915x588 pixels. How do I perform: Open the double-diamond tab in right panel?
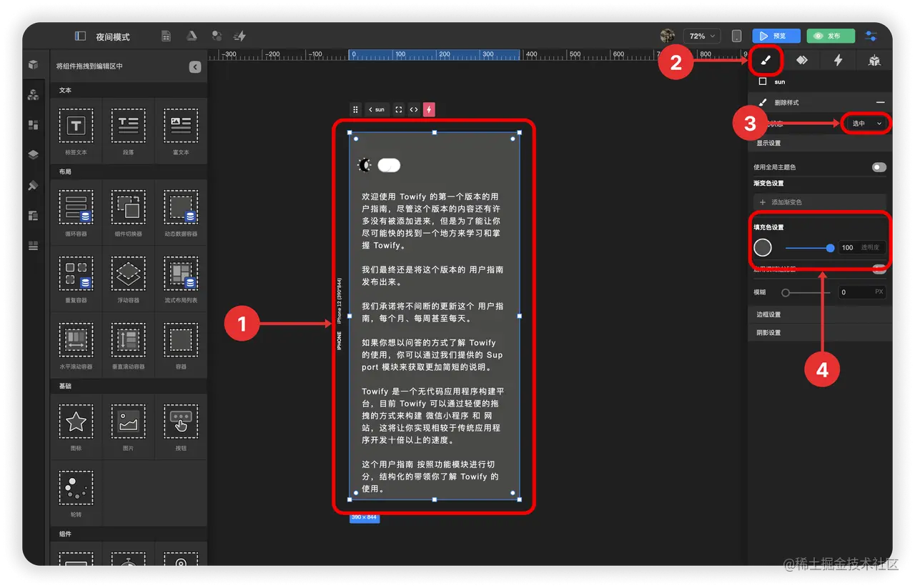802,61
